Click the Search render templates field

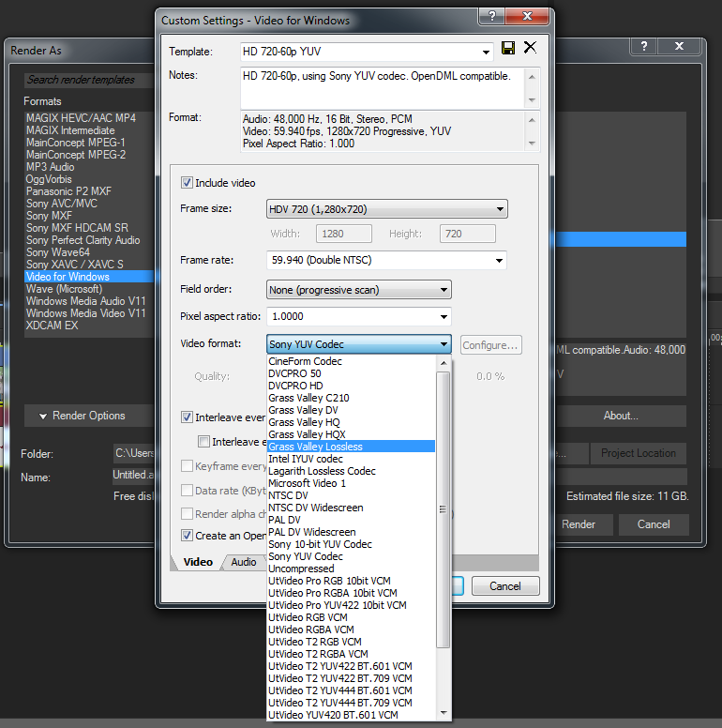pos(84,80)
